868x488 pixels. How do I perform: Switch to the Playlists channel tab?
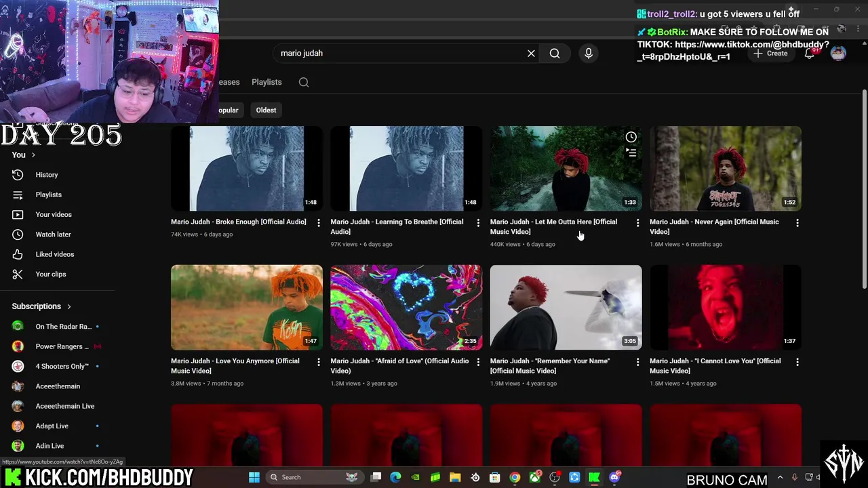point(267,82)
